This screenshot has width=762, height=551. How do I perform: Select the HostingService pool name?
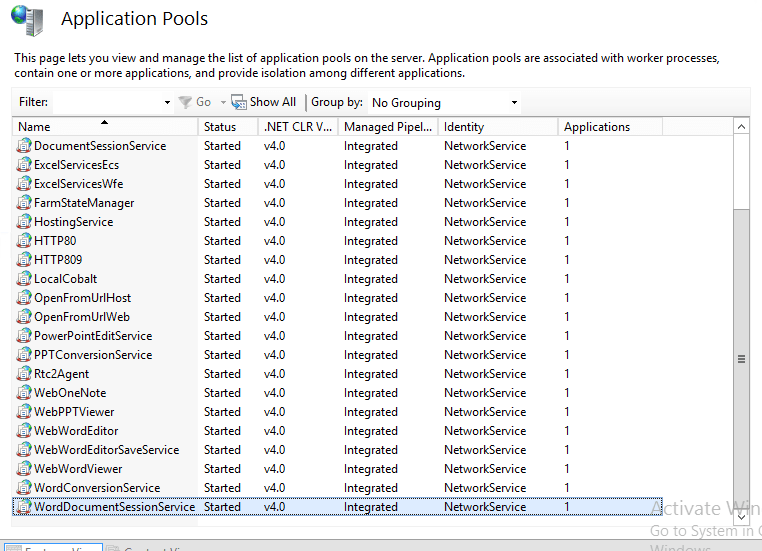pos(73,222)
